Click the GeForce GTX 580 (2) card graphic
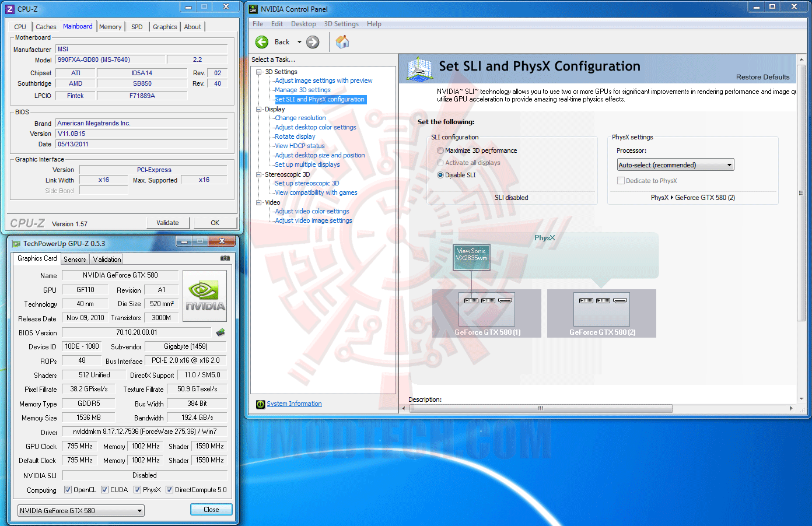812x526 pixels. point(601,309)
